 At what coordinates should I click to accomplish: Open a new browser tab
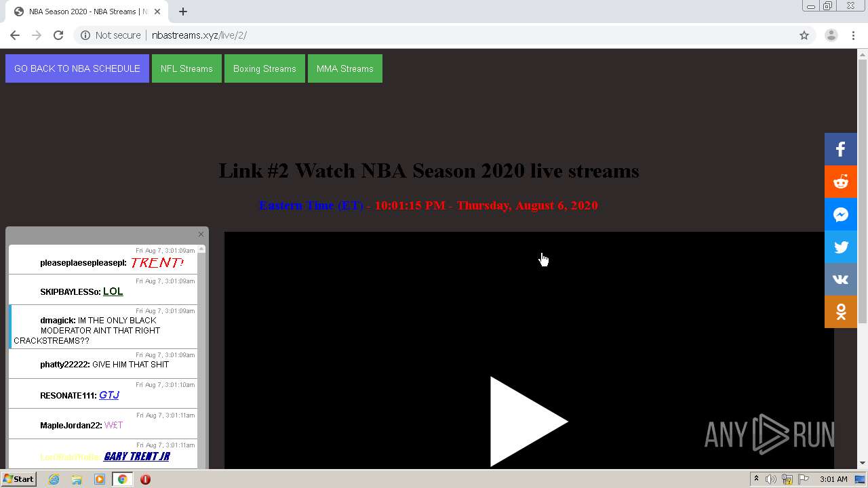pos(183,12)
